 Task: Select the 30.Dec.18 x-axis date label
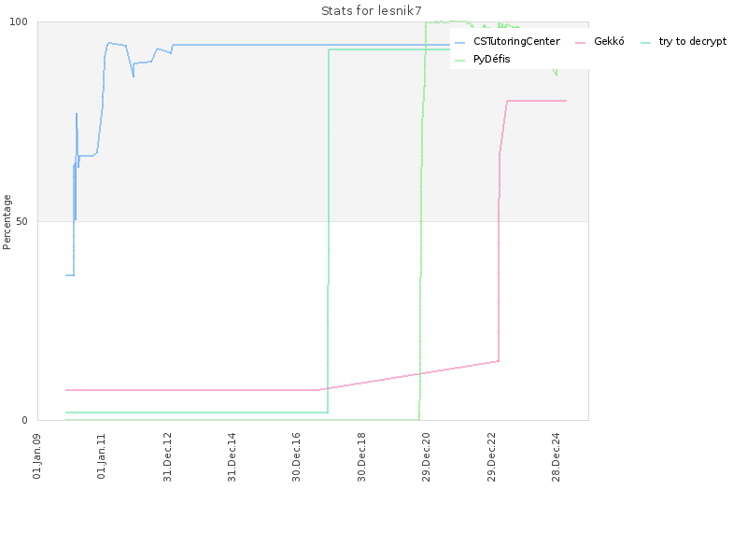tap(362, 455)
